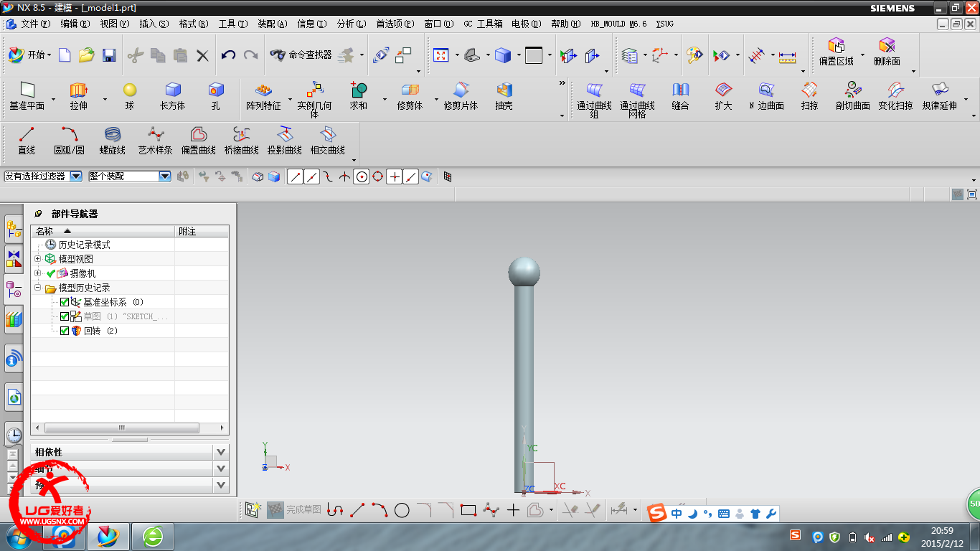Click the 附注 column header
This screenshot has height=551, width=980.
tap(202, 231)
